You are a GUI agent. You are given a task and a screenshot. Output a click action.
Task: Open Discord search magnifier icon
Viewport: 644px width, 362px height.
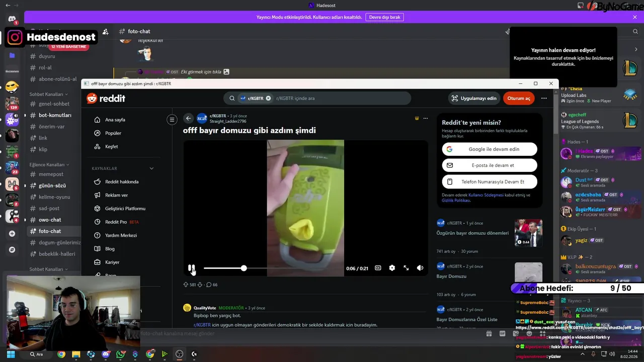(x=635, y=31)
